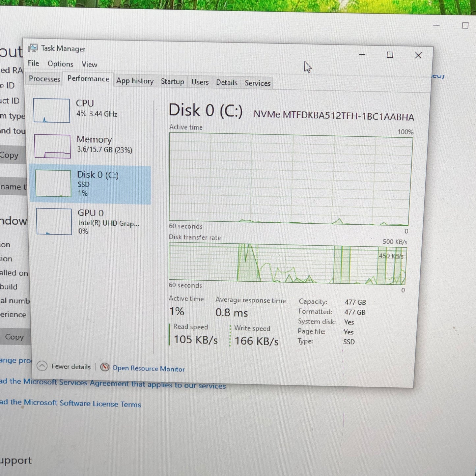Viewport: 476px width, 476px height.
Task: Click the 1% Active time value
Action: [x=177, y=311]
